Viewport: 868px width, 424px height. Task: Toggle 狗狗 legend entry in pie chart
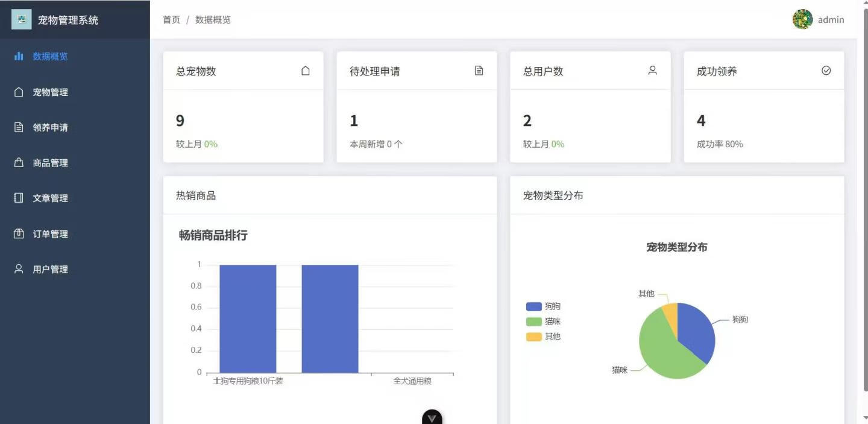(543, 306)
